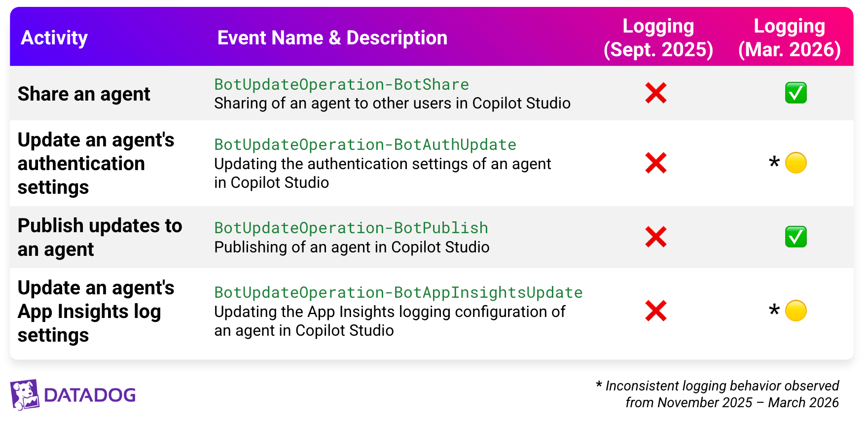Click the inconsistent logging behavior footnote
The height and width of the screenshot is (421, 868).
coord(718,394)
